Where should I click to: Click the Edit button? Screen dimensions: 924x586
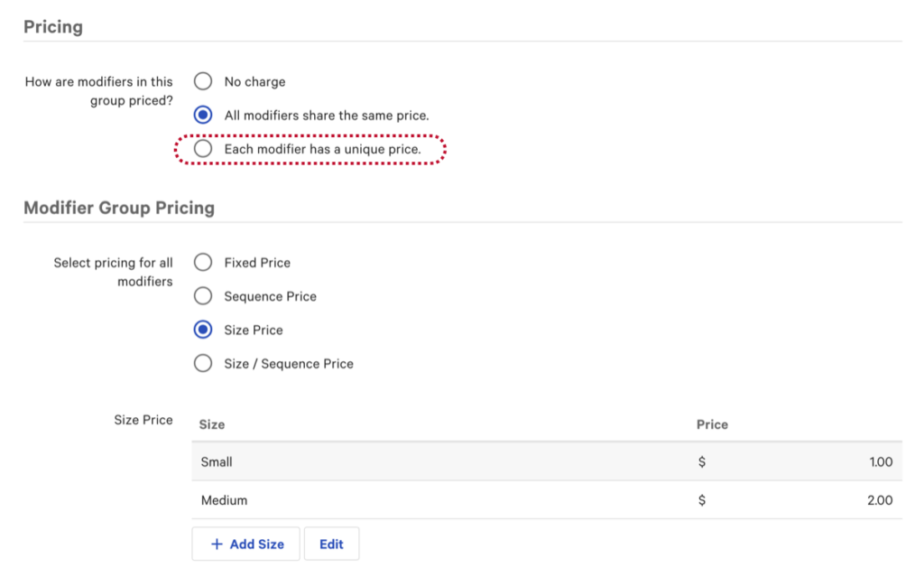point(331,544)
